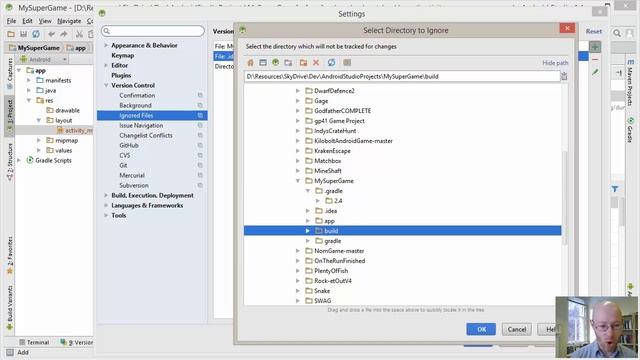The height and width of the screenshot is (360, 640).
Task: Collapse the MySuperGame folder
Action: [298, 181]
